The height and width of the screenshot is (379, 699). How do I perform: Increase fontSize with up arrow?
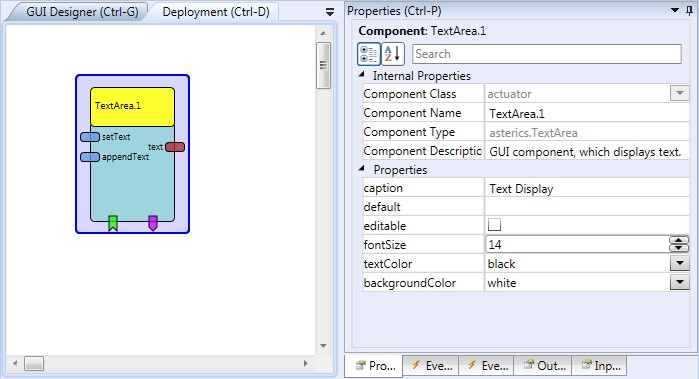(x=679, y=241)
